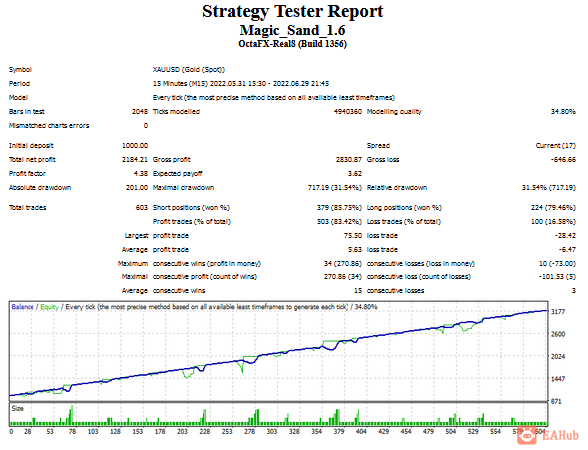
Task: Click consecutive wins value '34 (270.86)'
Action: 342,264
